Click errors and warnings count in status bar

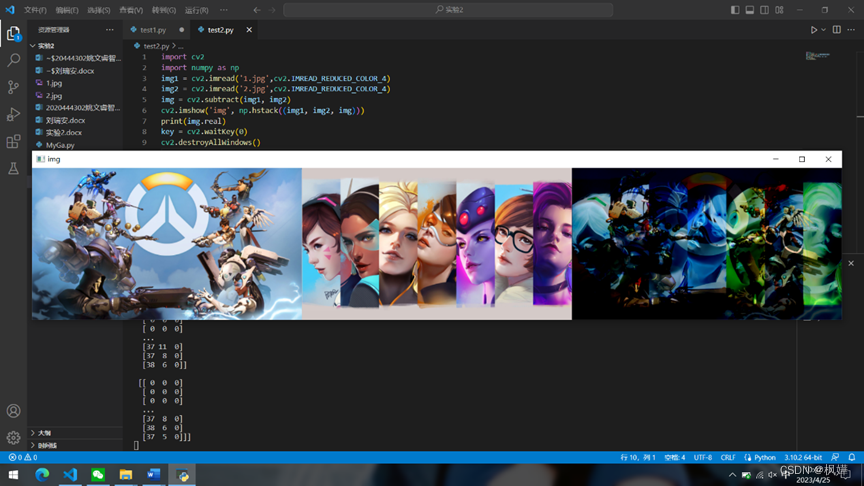23,457
